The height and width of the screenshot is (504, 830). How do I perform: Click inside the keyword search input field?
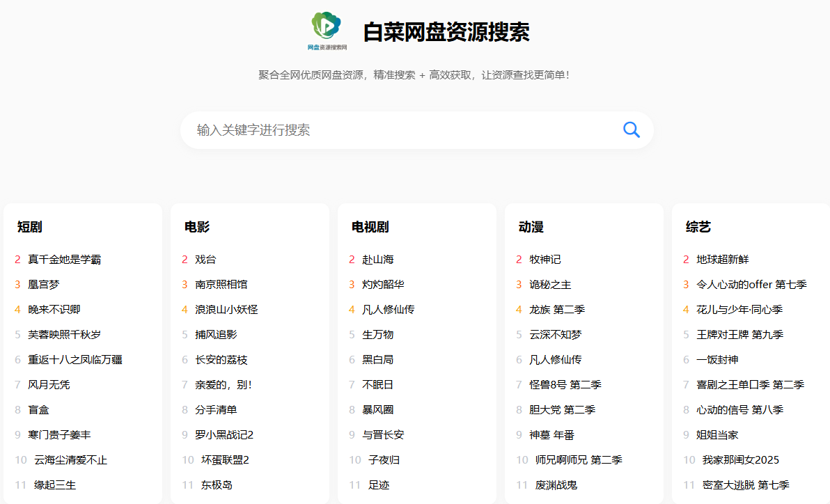(x=348, y=129)
